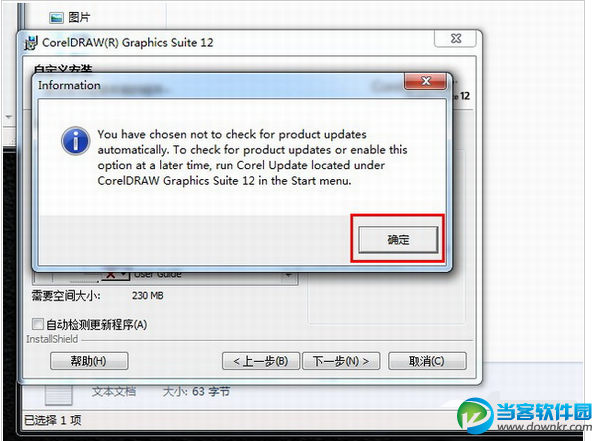Click the small down arrow in the left pane

coord(9,117)
